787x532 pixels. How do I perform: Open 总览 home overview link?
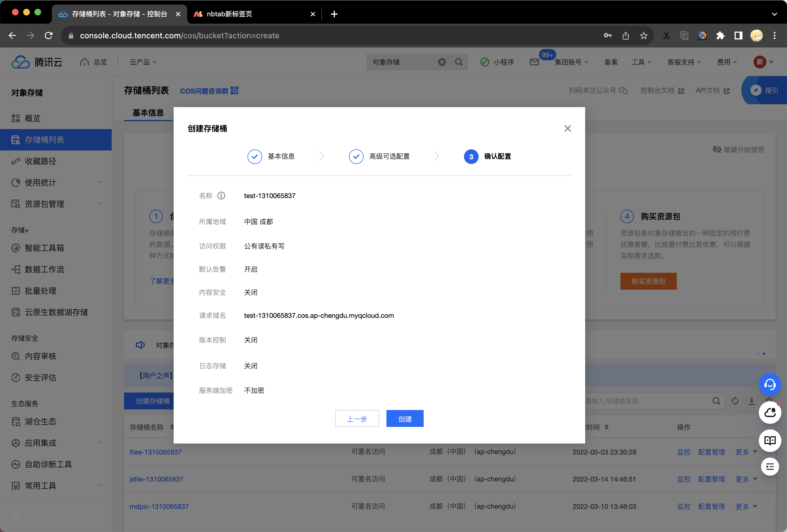(94, 62)
